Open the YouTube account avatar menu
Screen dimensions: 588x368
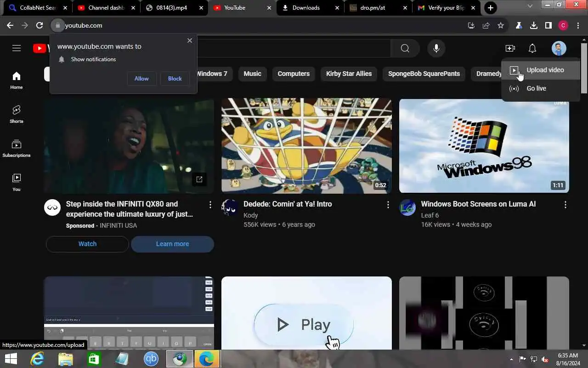(559, 48)
